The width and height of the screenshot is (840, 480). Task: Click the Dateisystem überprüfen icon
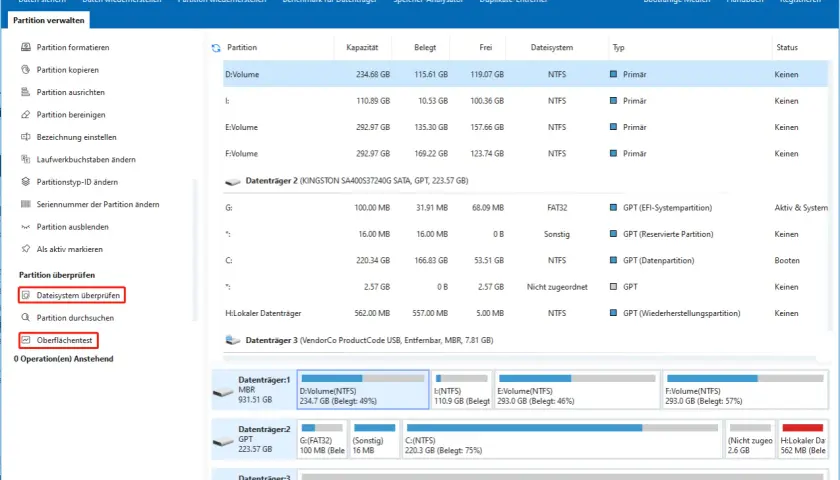[x=26, y=295]
